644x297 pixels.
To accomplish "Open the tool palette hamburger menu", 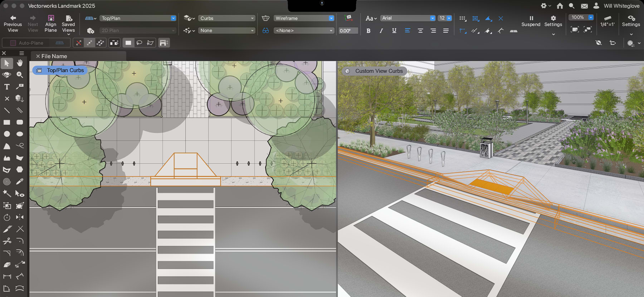I will (x=21, y=53).
